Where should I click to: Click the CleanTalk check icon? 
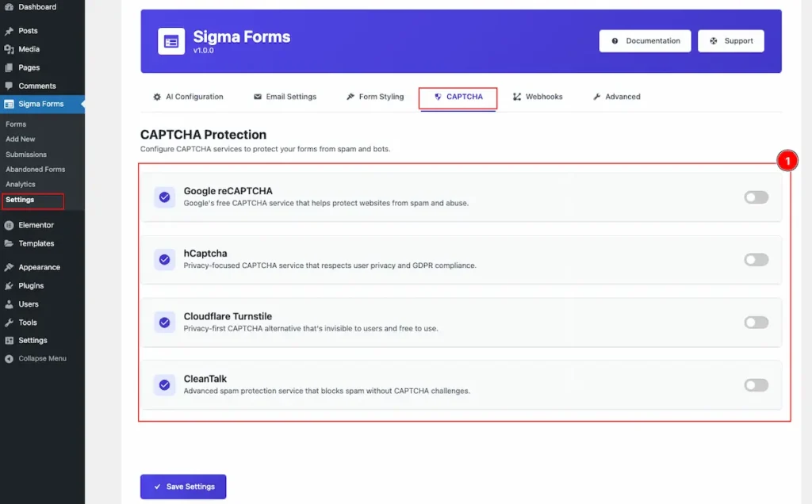coord(165,385)
